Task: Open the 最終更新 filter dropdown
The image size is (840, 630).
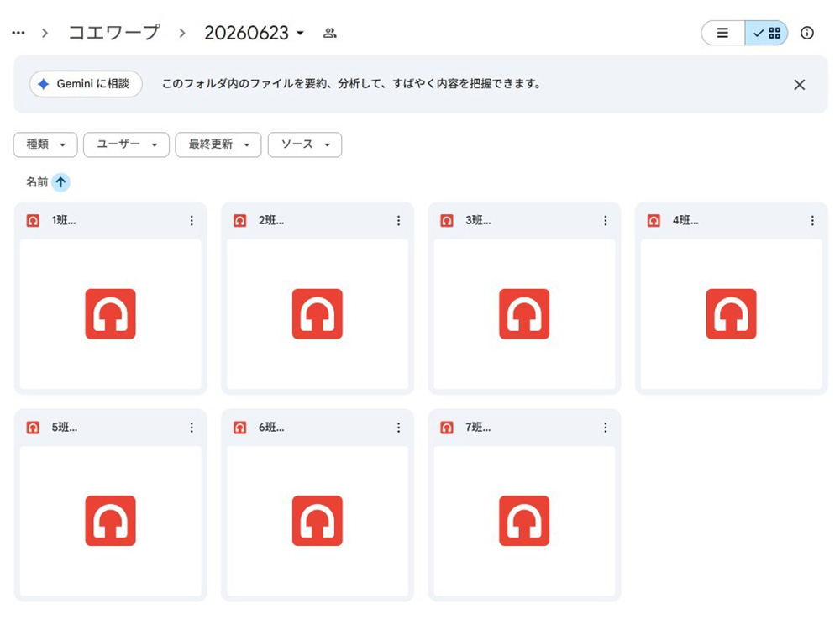Action: coord(218,144)
